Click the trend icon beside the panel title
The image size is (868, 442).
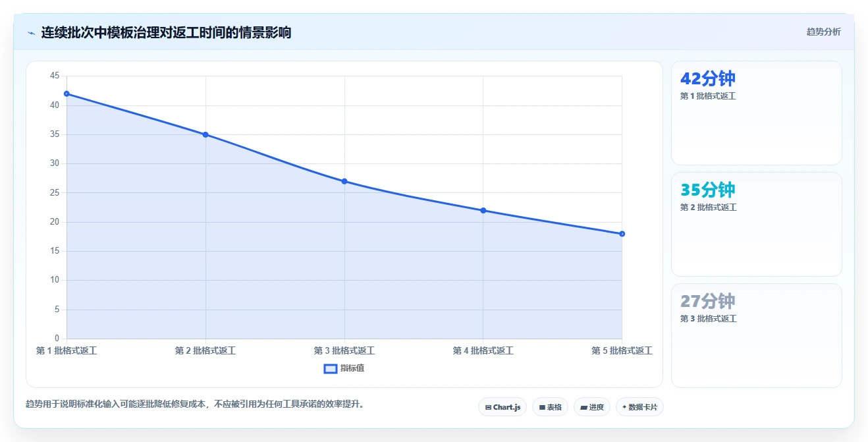31,33
